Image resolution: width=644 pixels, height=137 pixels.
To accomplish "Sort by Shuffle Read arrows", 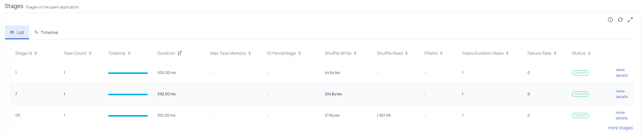I will (407, 53).
